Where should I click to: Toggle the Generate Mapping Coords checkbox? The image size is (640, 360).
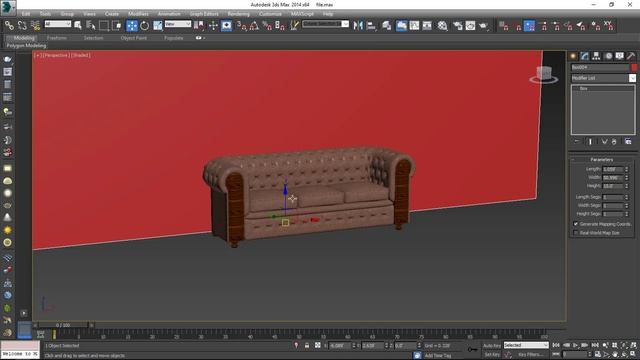576,224
